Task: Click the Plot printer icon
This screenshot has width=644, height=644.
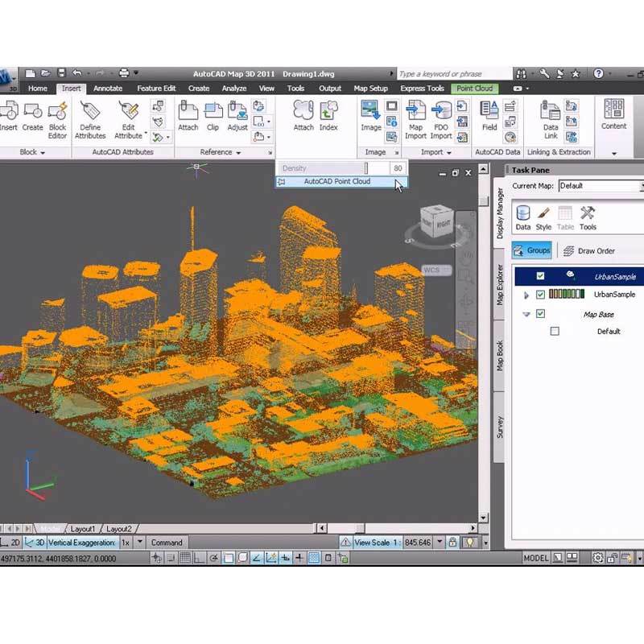Action: [x=124, y=73]
